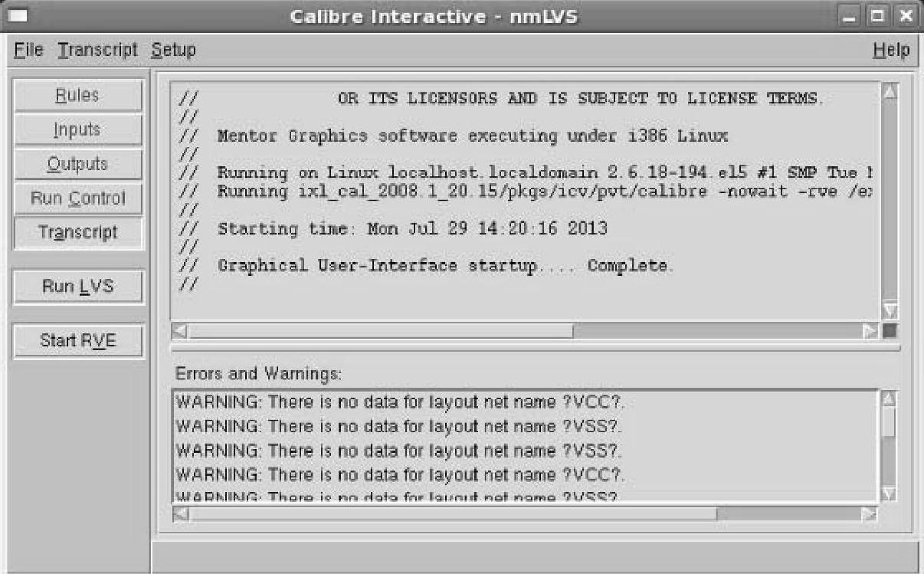Screen dimensions: 924x574
Task: Click the 'Errors and Warnings:' label
Action: click(x=259, y=375)
